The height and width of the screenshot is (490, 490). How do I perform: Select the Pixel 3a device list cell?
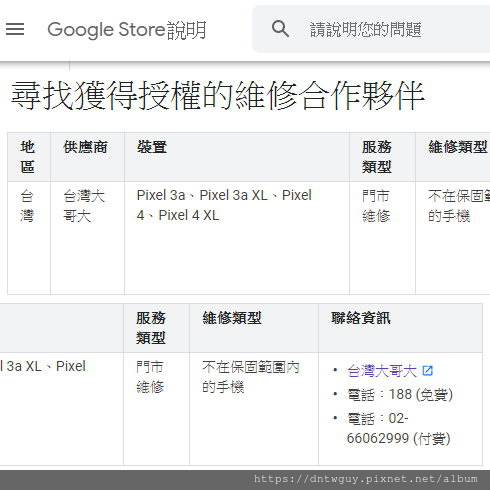[237, 238]
